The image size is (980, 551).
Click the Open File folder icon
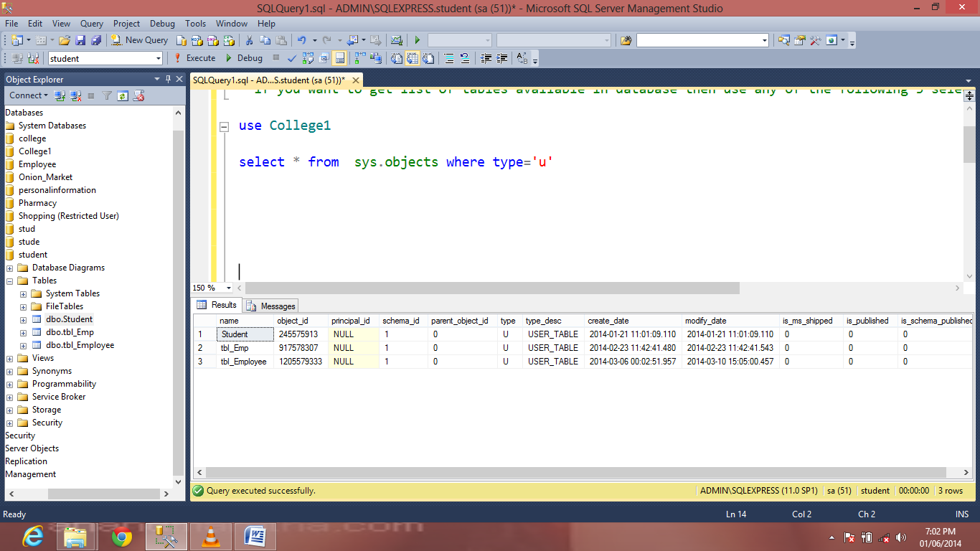[x=65, y=40]
